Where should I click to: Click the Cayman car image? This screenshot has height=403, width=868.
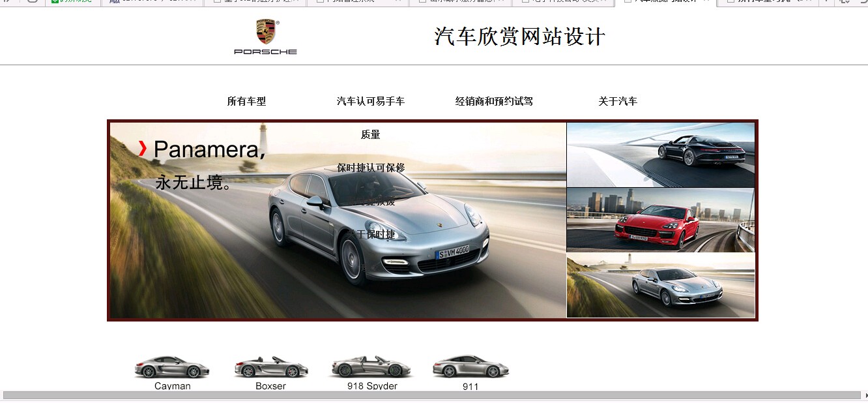172,366
